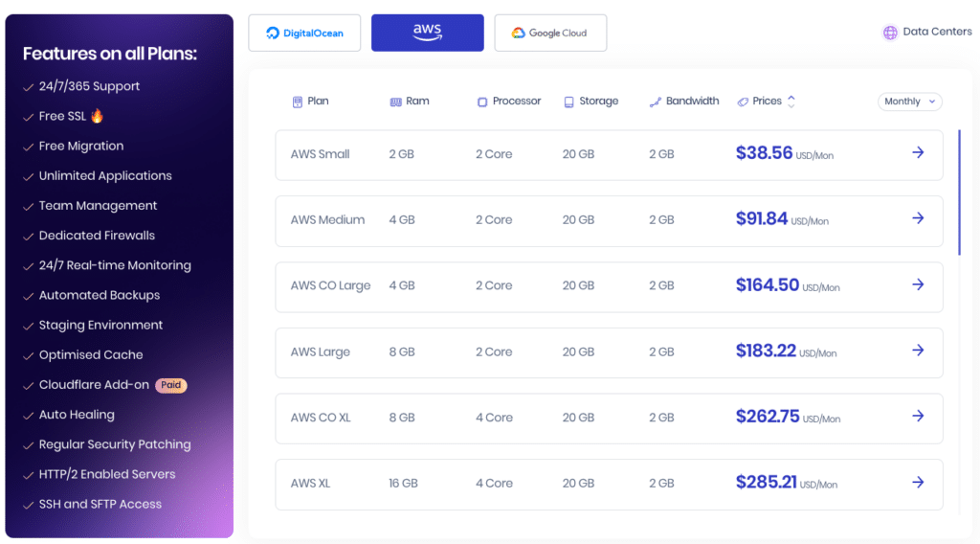The width and height of the screenshot is (980, 544).
Task: Click the Storage column header icon
Action: click(x=568, y=102)
